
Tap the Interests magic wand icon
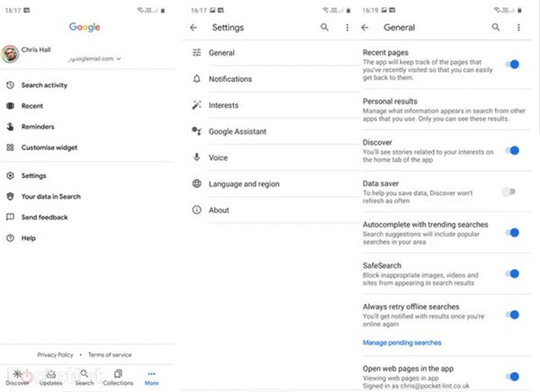(196, 105)
